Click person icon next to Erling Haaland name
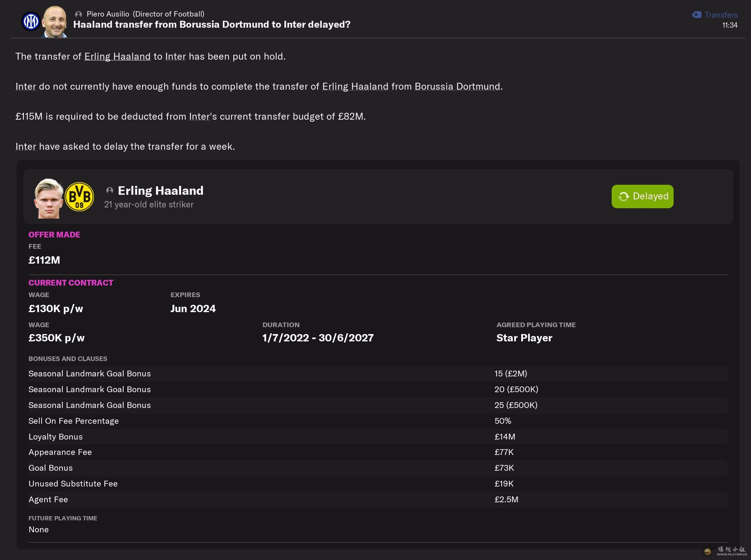Screen dimensions: 751x560 click(110, 191)
